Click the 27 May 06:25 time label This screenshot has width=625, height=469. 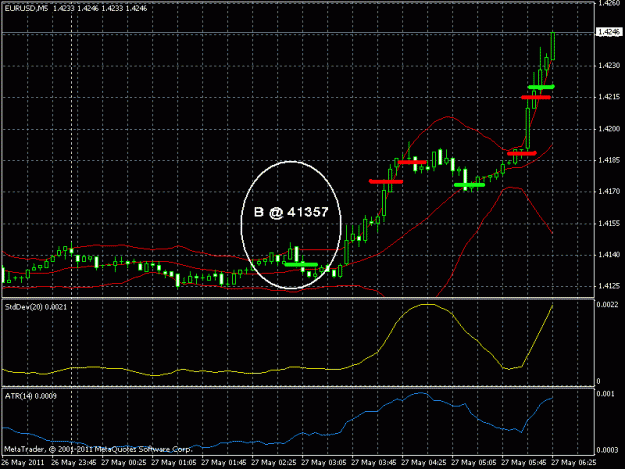(x=574, y=463)
